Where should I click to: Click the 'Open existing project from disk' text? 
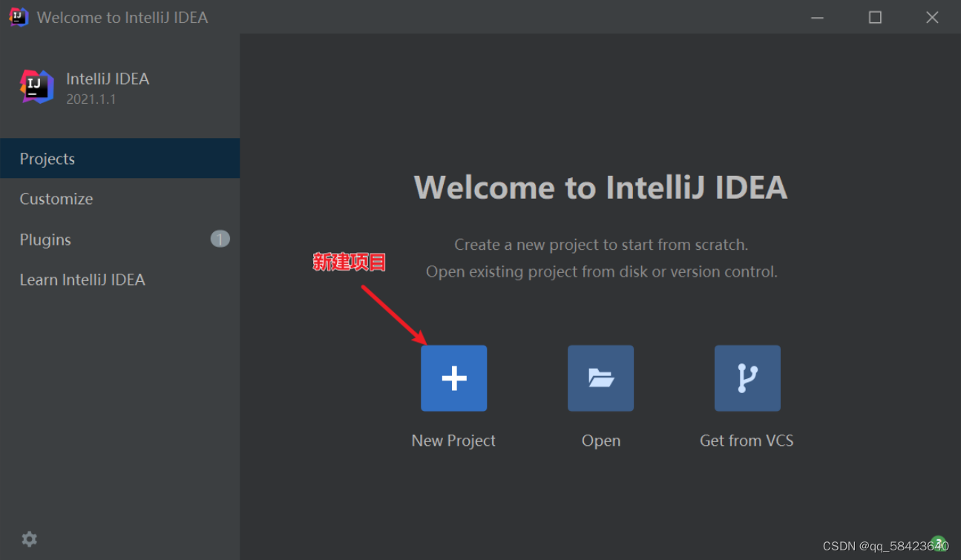tap(602, 272)
